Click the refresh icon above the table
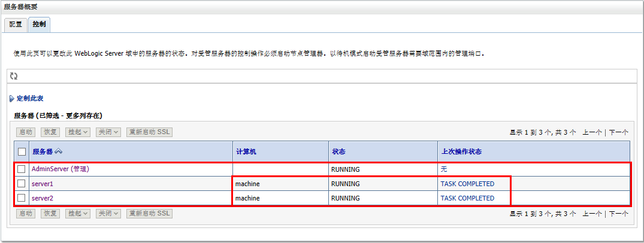Image resolution: width=644 pixels, height=243 pixels. click(x=14, y=76)
